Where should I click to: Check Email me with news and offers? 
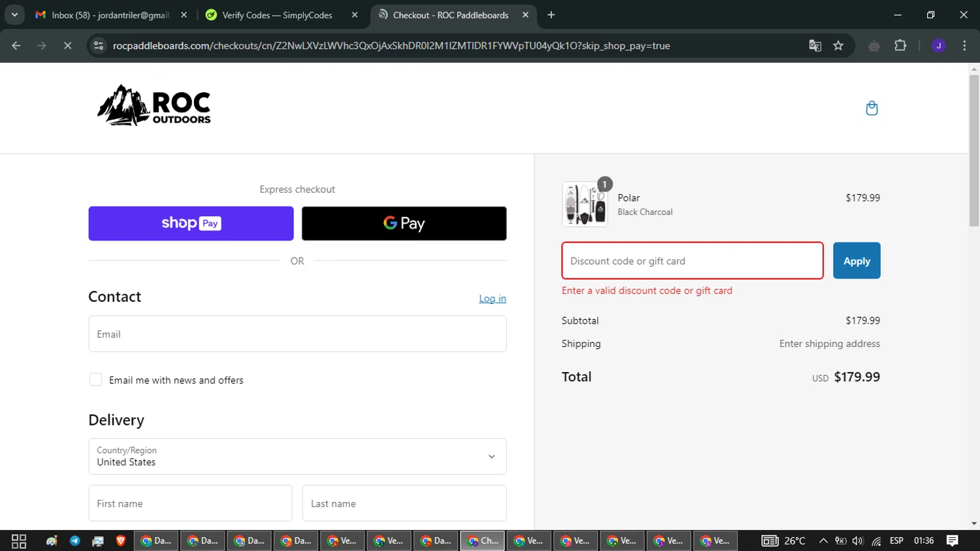point(95,380)
